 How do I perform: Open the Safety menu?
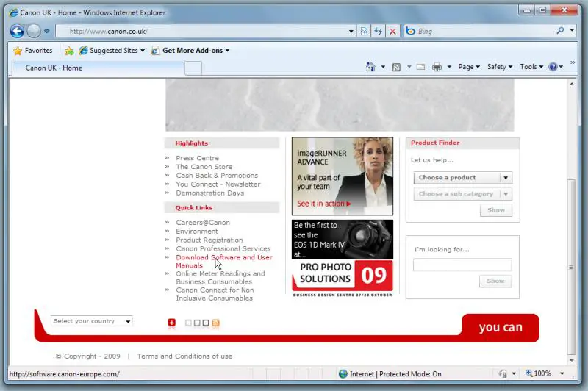500,67
